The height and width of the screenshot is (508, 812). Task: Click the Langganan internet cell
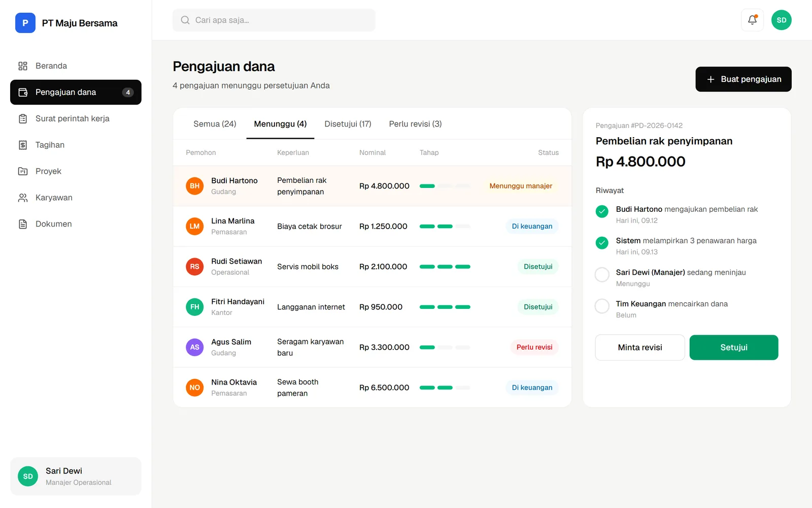(311, 307)
